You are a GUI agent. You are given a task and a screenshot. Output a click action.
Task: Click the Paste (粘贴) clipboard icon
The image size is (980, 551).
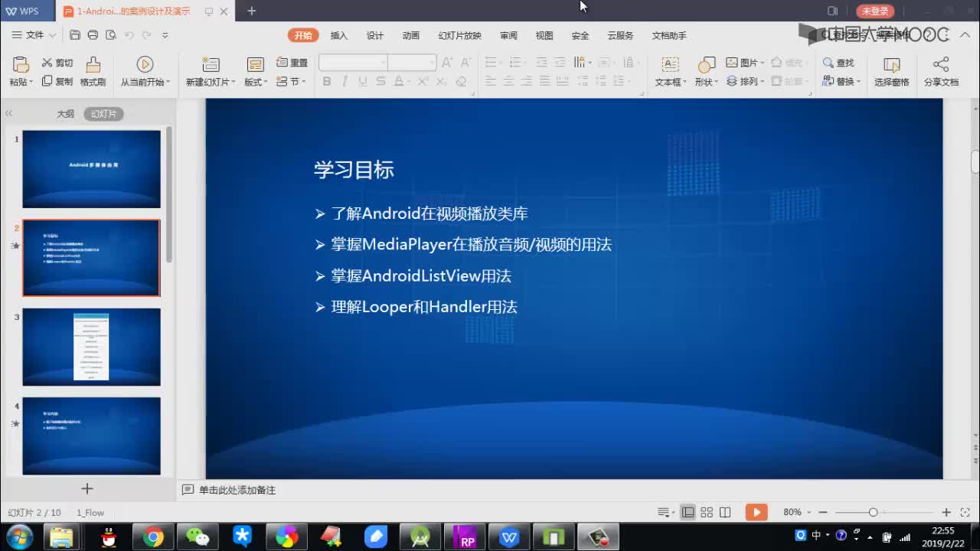[x=21, y=65]
